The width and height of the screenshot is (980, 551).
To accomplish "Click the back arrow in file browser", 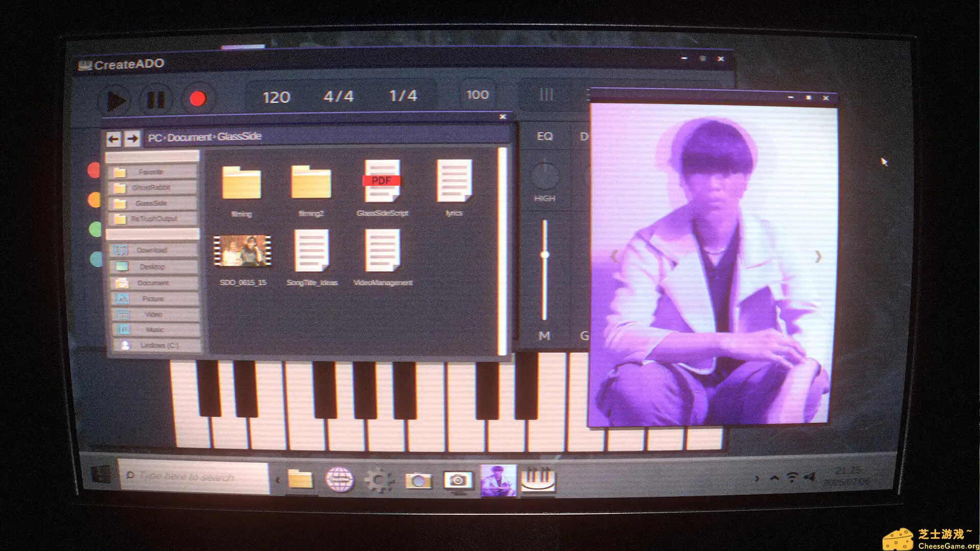I will click(x=113, y=138).
